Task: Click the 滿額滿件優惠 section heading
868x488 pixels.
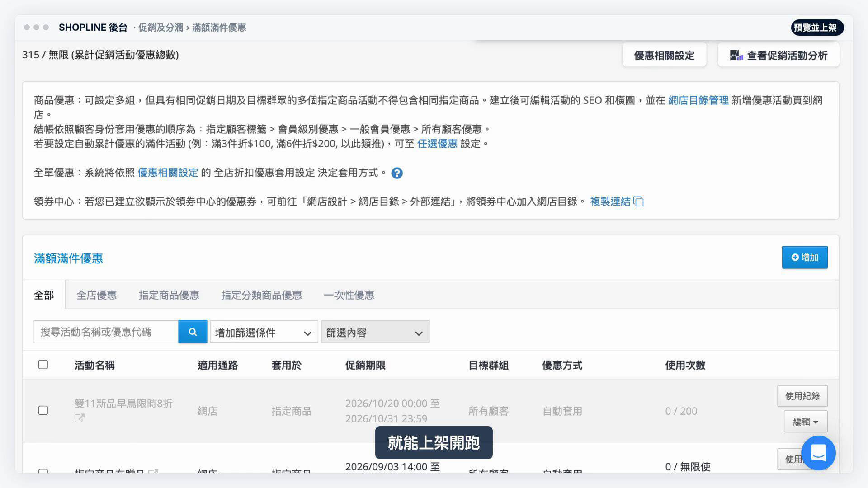Action: (68, 258)
